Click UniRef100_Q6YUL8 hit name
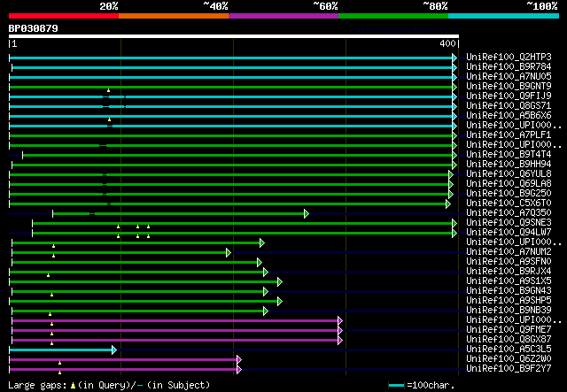Screen dimensions: 567x392 (509, 174)
